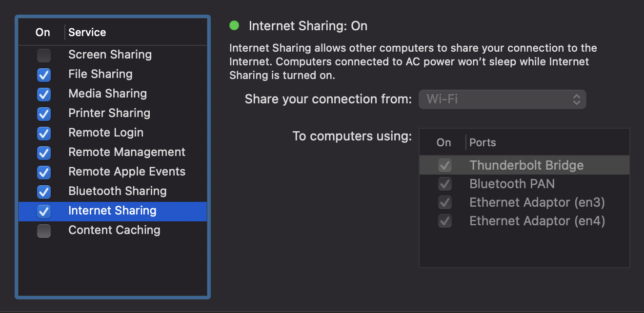Click the Ports column header
This screenshot has width=644, height=313.
pos(483,143)
